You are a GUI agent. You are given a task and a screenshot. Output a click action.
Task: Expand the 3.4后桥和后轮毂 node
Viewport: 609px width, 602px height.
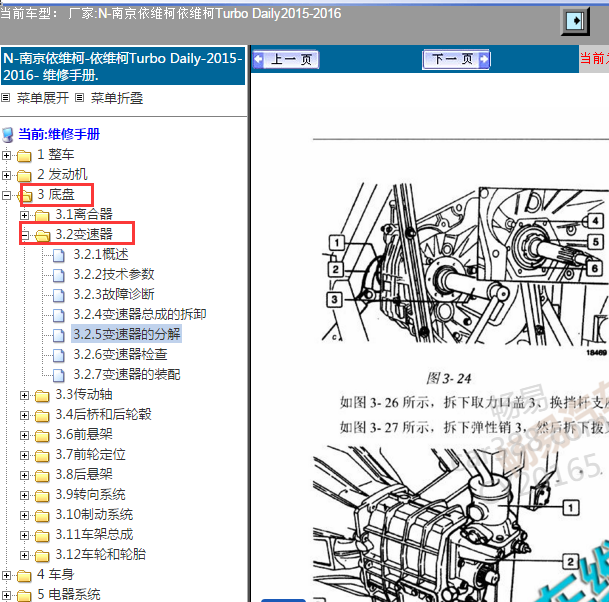tap(24, 416)
